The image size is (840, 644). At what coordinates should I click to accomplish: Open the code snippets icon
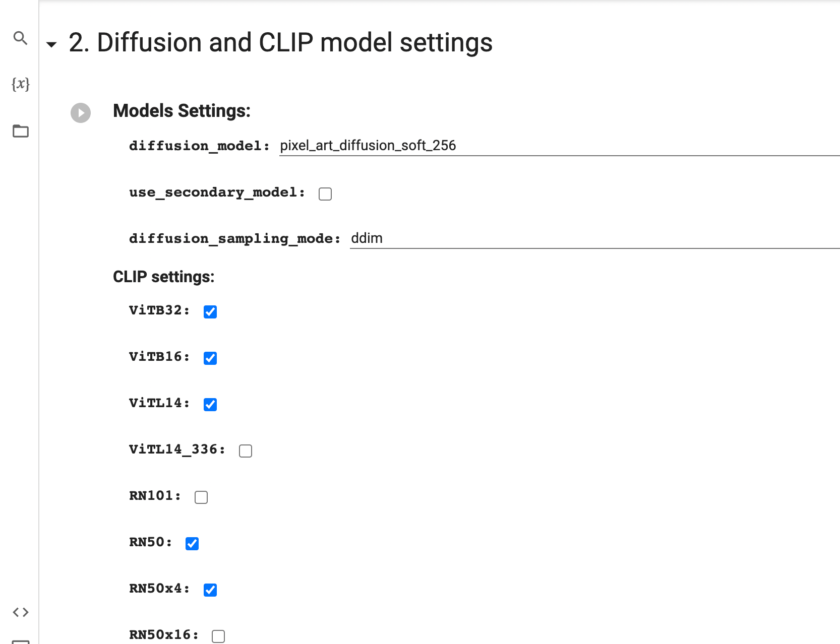pyautogui.click(x=21, y=612)
